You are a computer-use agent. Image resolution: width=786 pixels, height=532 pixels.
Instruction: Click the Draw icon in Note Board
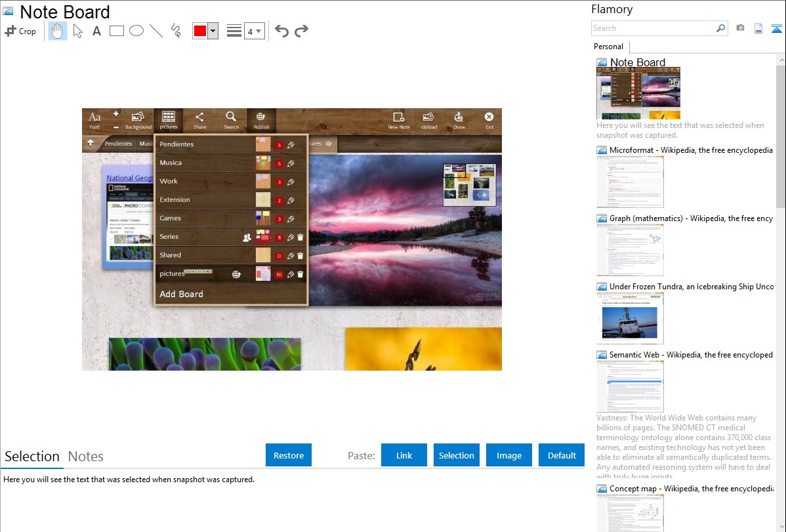click(x=459, y=120)
